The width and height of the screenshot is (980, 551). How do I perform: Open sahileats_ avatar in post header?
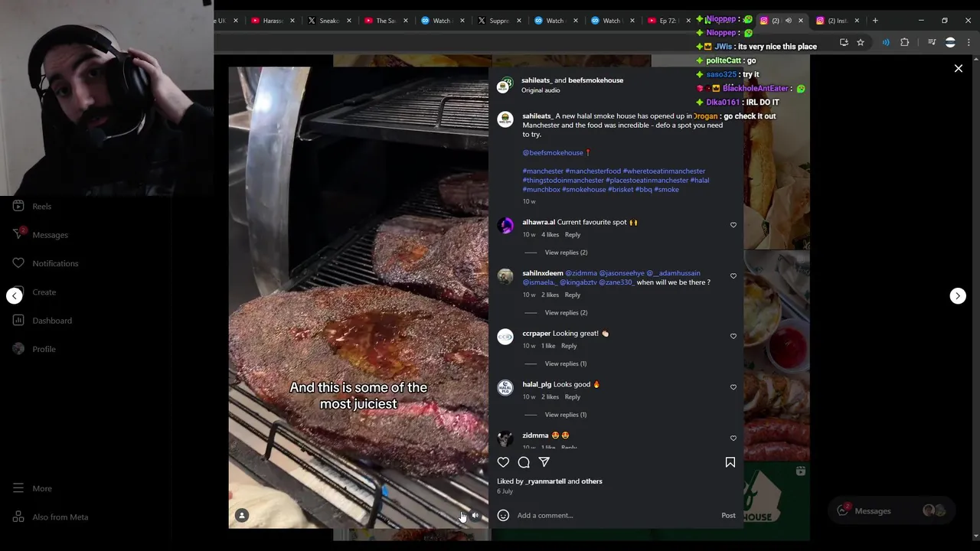505,85
